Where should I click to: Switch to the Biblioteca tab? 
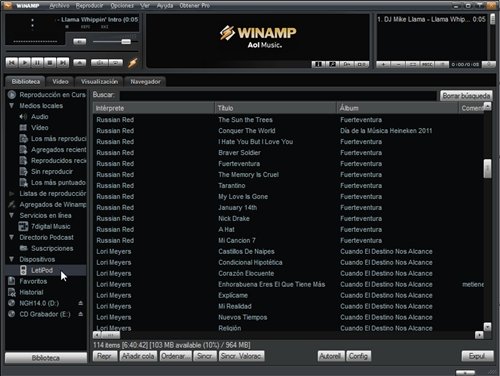click(26, 81)
